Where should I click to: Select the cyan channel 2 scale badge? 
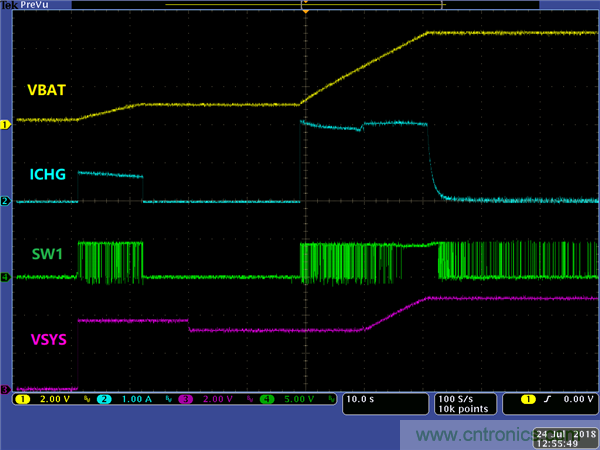[x=102, y=401]
